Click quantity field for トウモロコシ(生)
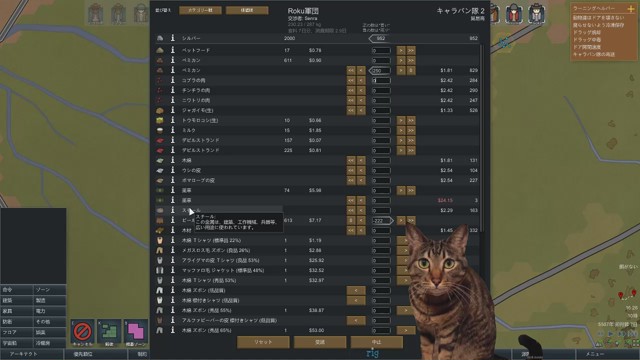The width and height of the screenshot is (640, 360). 381,120
